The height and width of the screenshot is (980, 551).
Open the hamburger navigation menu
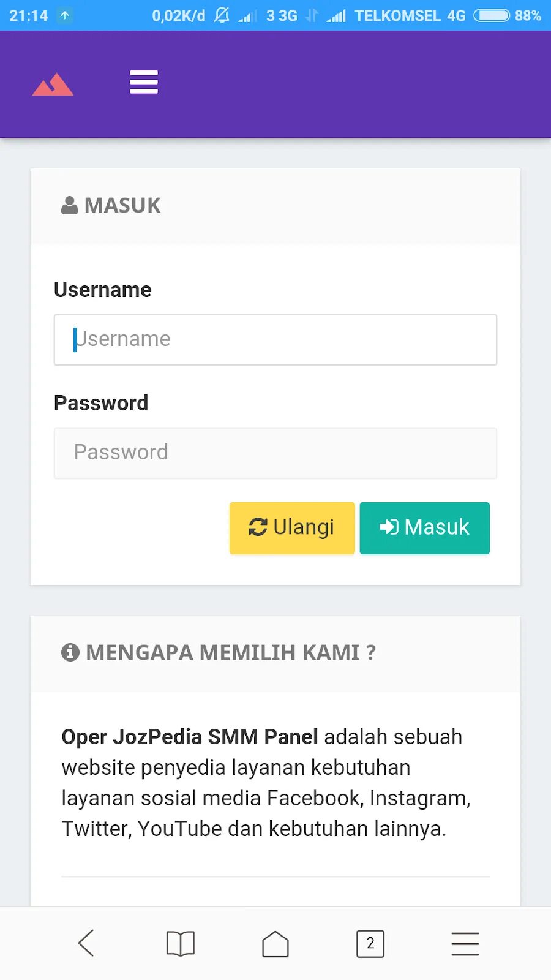click(144, 82)
